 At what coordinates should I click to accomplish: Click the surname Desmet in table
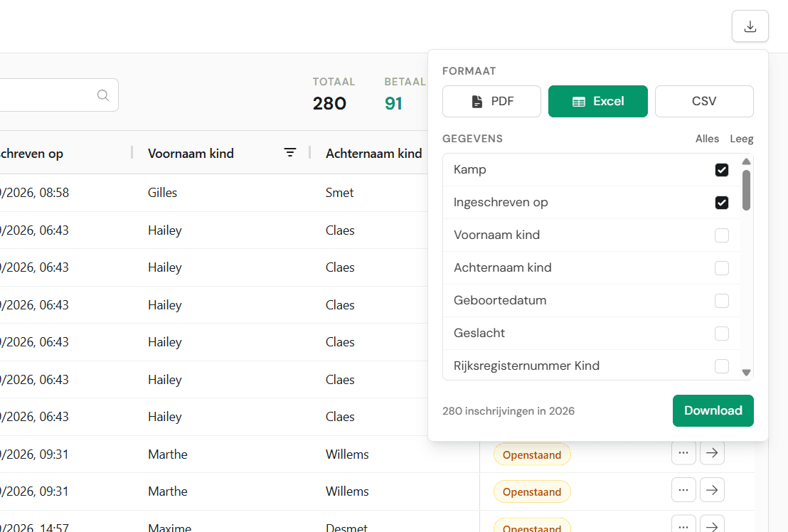click(x=347, y=527)
